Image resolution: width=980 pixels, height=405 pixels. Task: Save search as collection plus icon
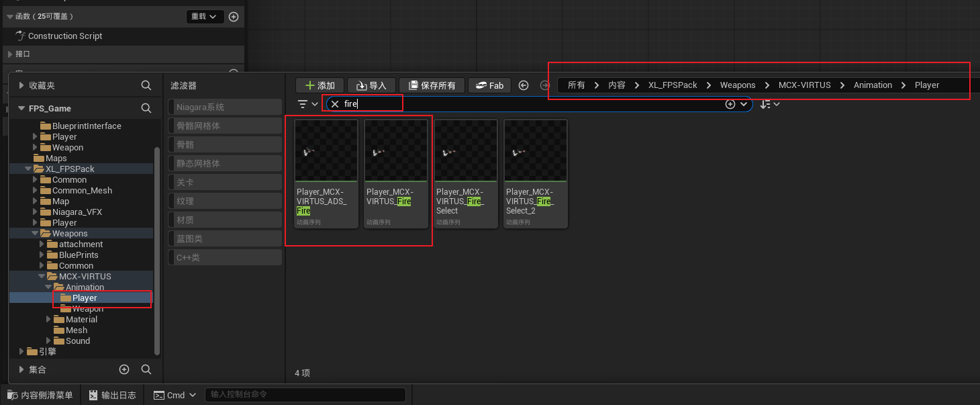[730, 104]
